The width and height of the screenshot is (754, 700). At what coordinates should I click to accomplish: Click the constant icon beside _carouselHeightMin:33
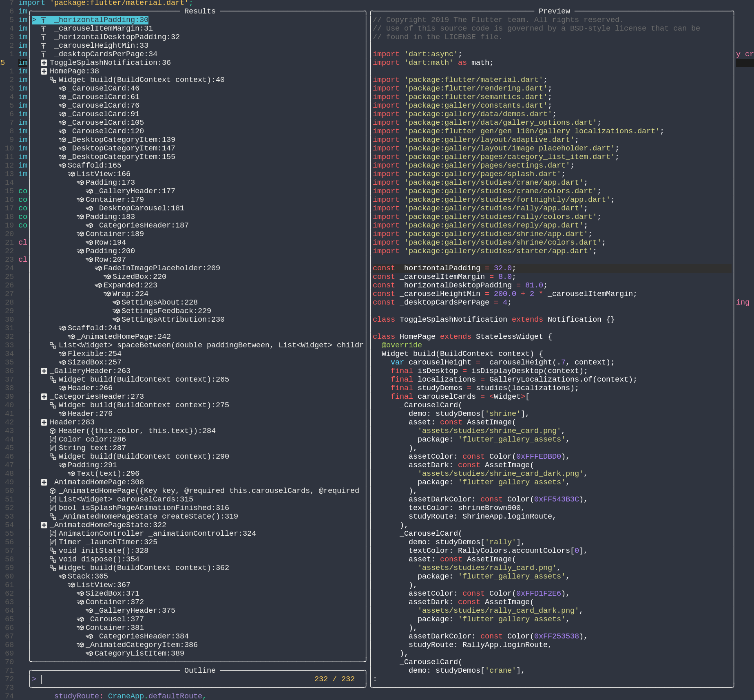[44, 46]
